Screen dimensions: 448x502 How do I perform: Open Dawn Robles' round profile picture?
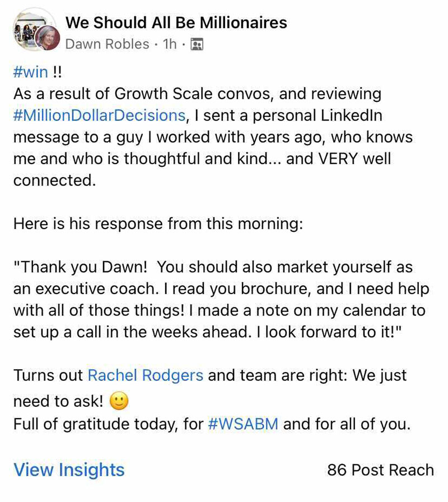[47, 39]
